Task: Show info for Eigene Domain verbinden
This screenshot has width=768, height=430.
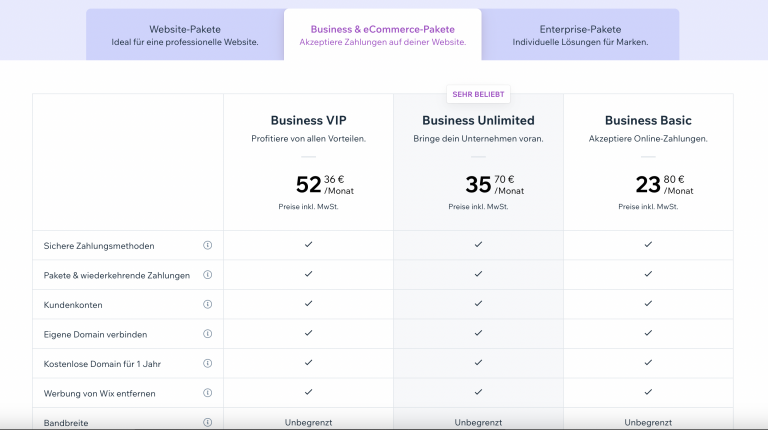Action: tap(208, 334)
